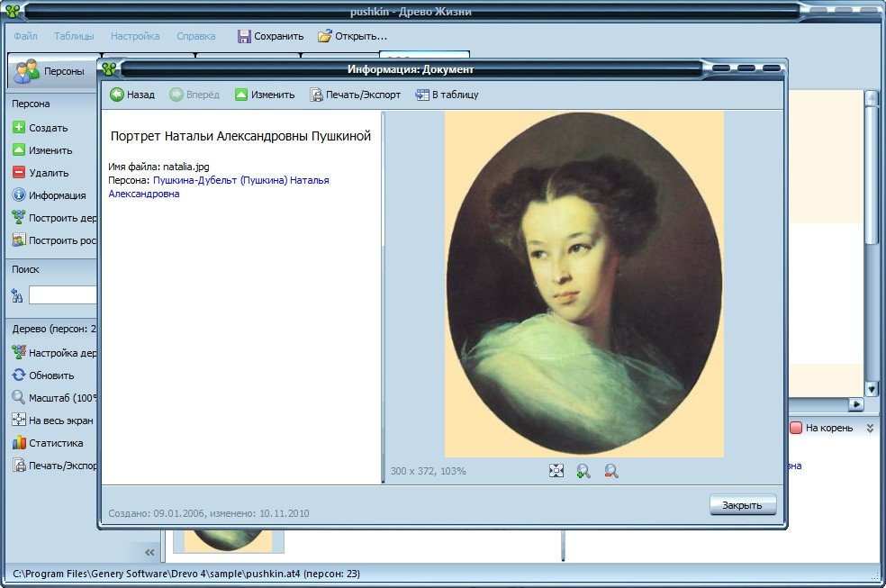
Task: Click the Full screen icon in the sidebar
Action: 19,420
